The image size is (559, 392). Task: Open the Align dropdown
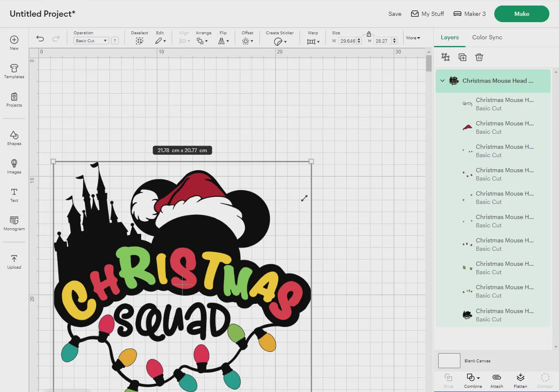tap(184, 41)
